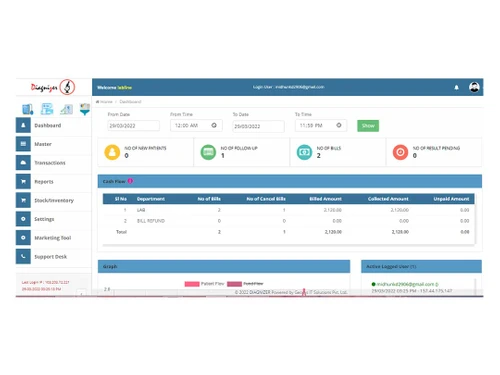The width and height of the screenshot is (500, 375).
Task: Click the Transactions sidebar icon
Action: coord(23,163)
